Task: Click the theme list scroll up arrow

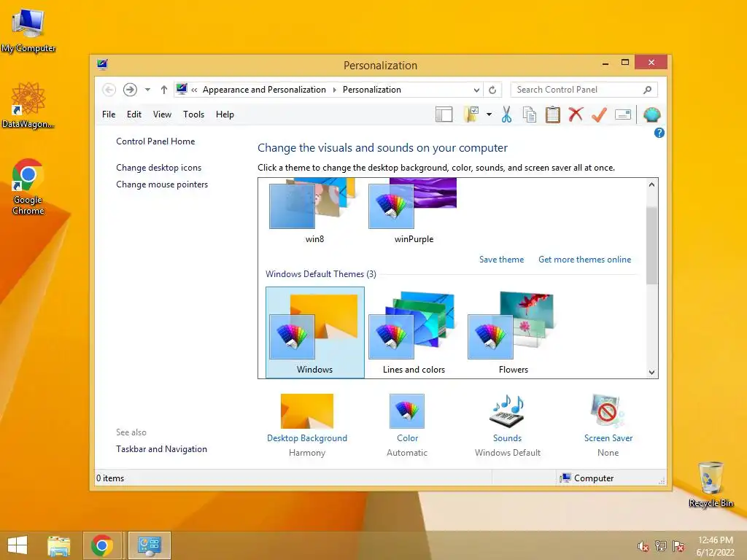Action: 651,184
